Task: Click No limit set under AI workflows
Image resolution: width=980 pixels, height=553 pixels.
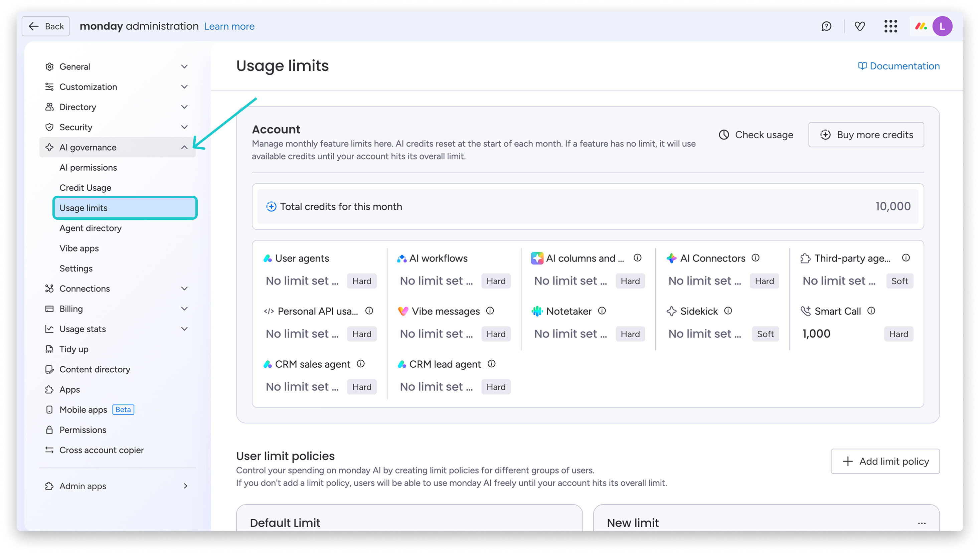Action: coord(436,281)
